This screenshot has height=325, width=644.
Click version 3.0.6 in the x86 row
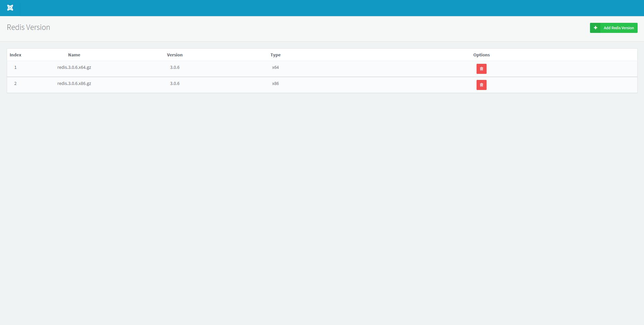pyautogui.click(x=175, y=83)
